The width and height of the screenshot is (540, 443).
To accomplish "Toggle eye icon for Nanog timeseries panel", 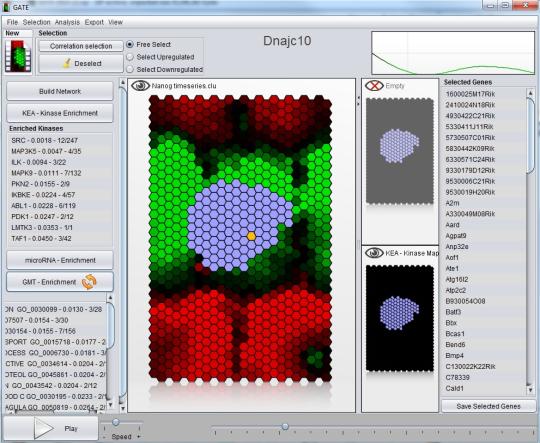I will 140,86.
